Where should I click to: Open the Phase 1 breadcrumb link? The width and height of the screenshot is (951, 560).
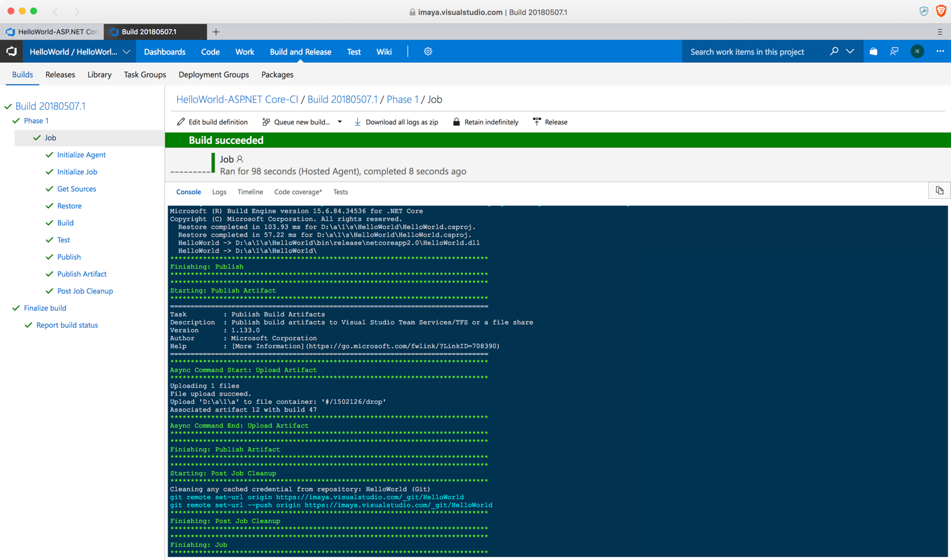tap(402, 99)
